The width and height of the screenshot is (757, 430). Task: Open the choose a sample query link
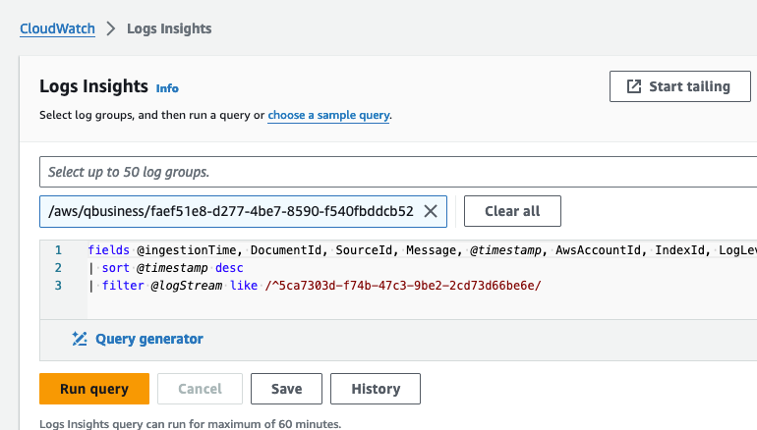(329, 115)
